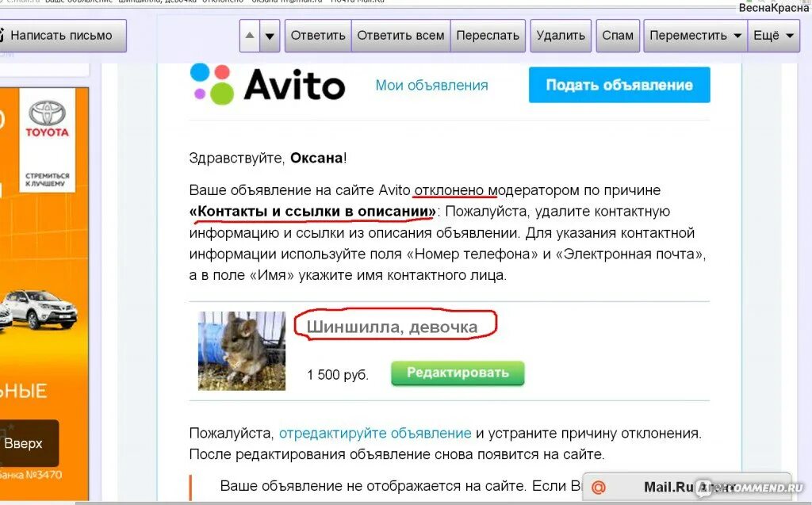Click the Toyota car image in ad
812x505 pixels.
(x=40, y=310)
